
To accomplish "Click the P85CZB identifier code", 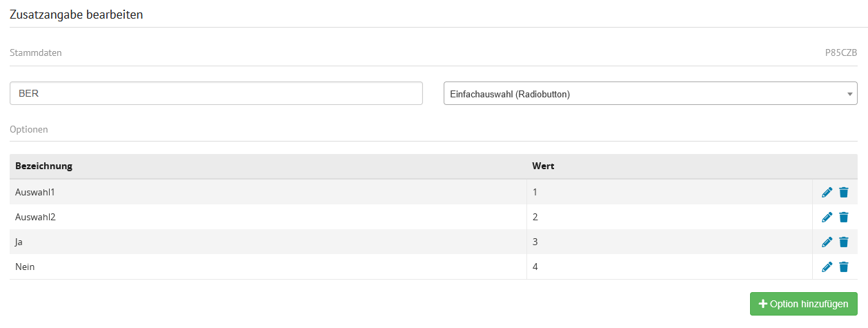I will [x=840, y=52].
